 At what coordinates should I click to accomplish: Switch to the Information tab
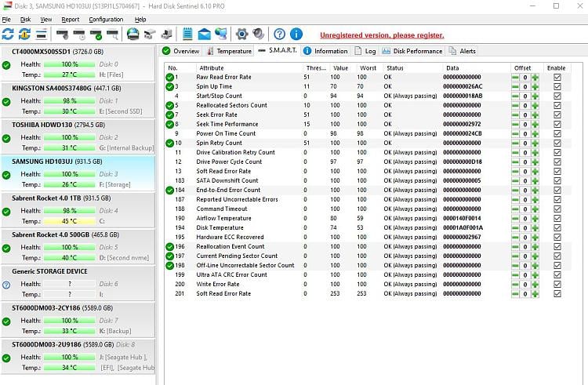click(325, 51)
